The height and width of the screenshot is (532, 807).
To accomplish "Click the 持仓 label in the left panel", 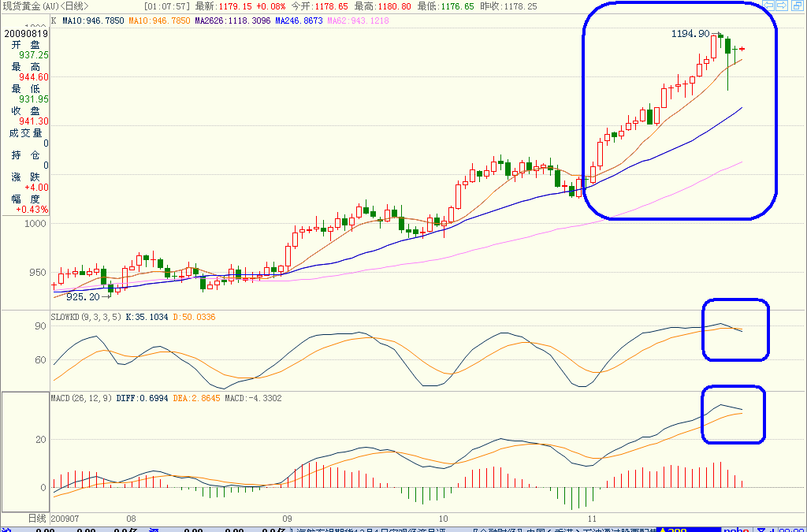I will click(26, 155).
